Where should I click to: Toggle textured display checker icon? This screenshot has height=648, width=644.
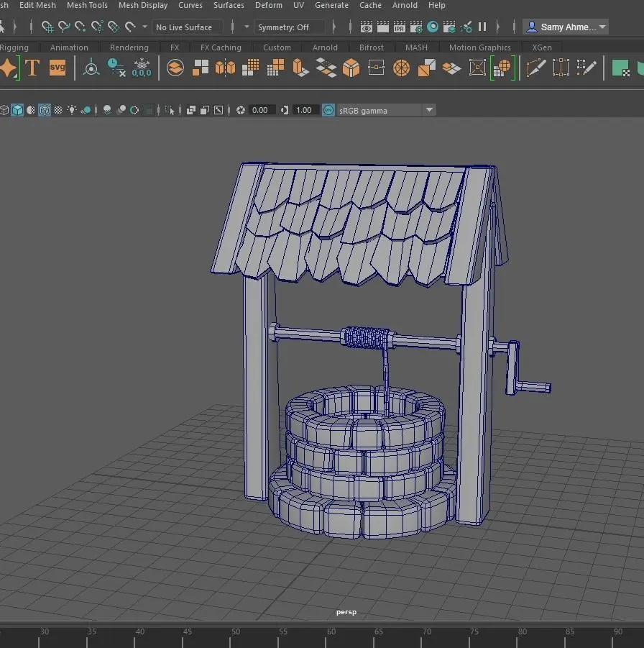(58, 110)
